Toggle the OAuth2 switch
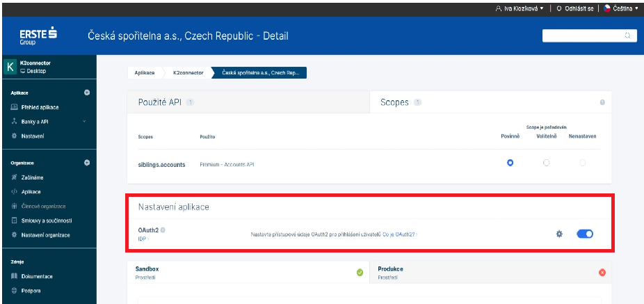Screen dimensions: 644x304 [x=585, y=234]
